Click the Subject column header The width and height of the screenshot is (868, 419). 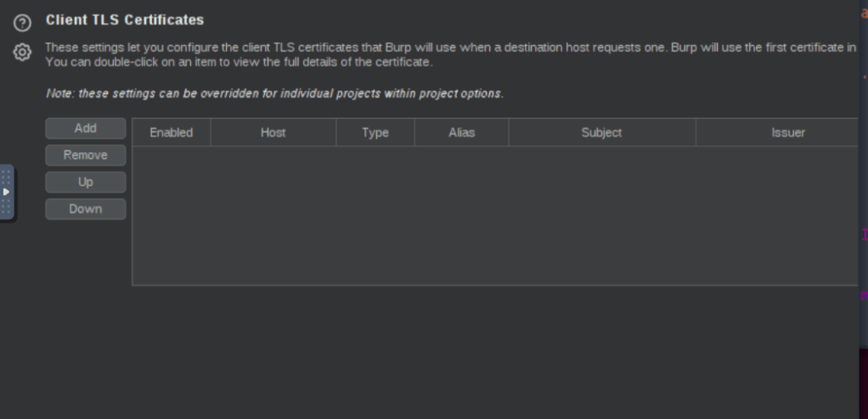click(x=601, y=133)
